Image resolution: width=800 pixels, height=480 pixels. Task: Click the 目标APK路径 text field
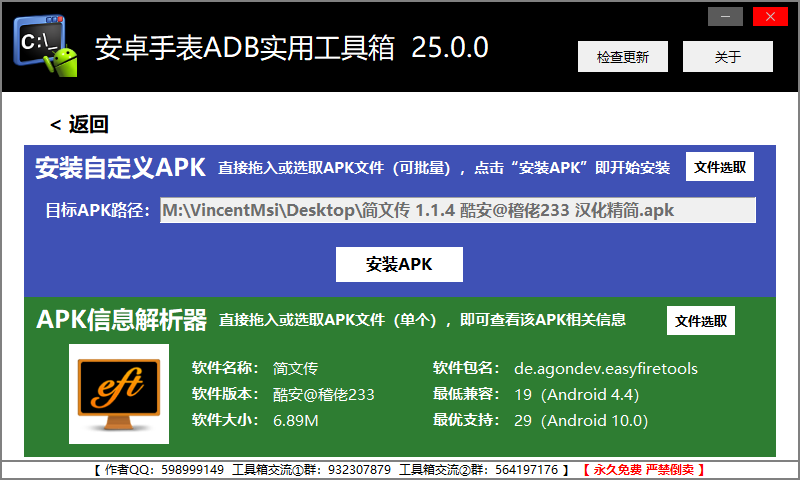(457, 210)
